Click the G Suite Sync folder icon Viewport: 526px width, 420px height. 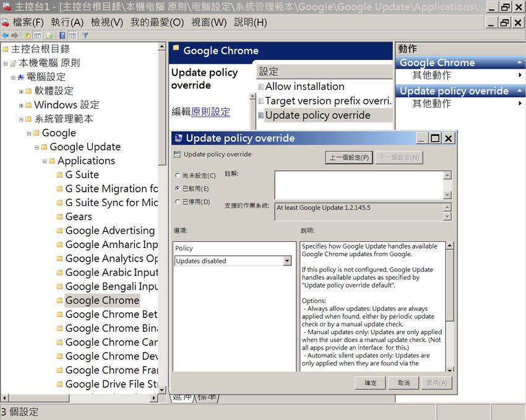[59, 202]
